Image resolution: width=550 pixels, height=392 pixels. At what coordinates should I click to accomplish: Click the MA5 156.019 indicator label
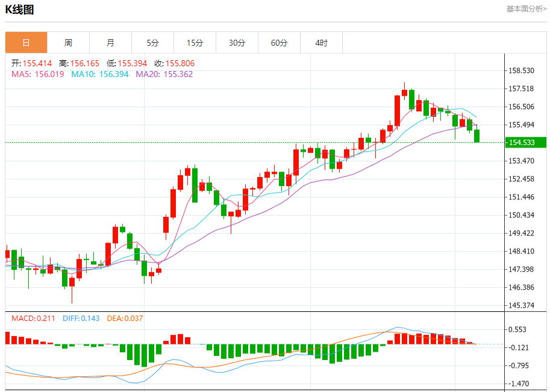38,74
